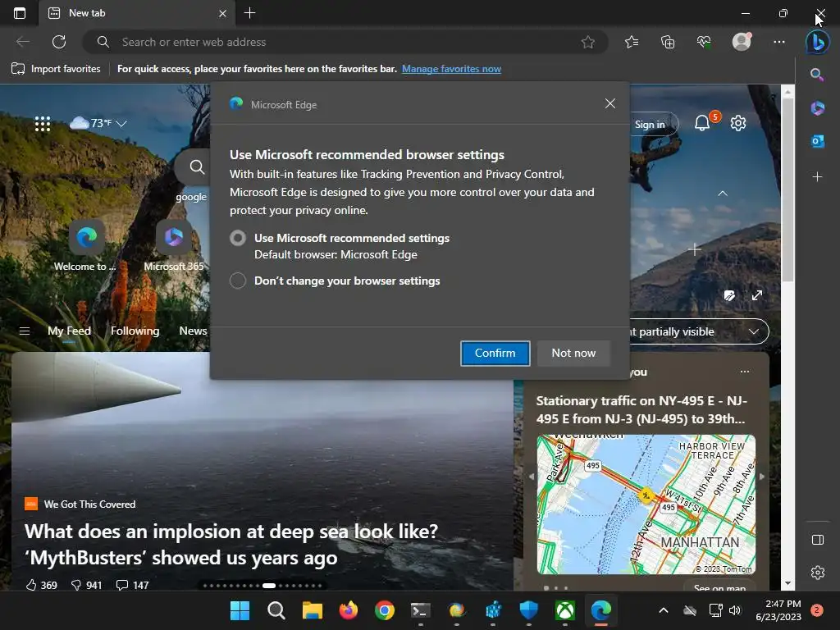
Task: Open Browser essentials heart icon
Action: [704, 42]
